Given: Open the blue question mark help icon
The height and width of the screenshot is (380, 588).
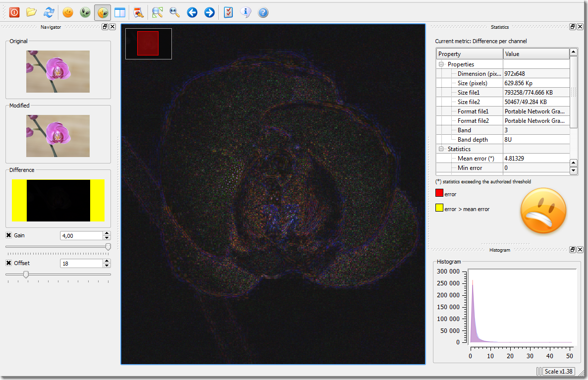Looking at the screenshot, I should tap(263, 12).
